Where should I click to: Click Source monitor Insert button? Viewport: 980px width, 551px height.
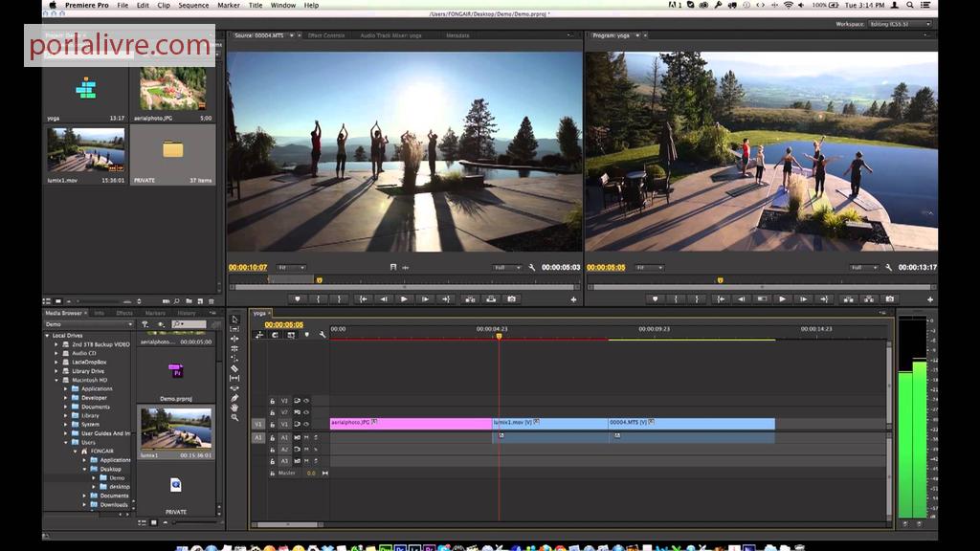click(x=470, y=299)
